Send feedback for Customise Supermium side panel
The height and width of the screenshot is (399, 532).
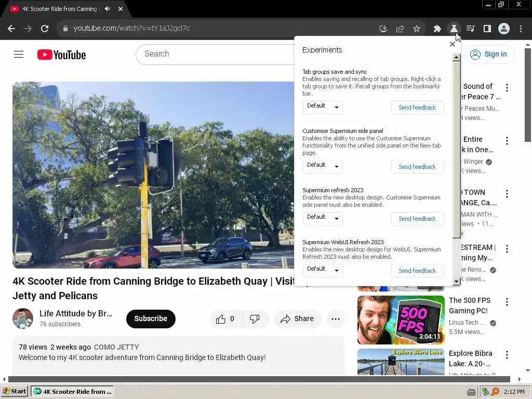(x=417, y=167)
